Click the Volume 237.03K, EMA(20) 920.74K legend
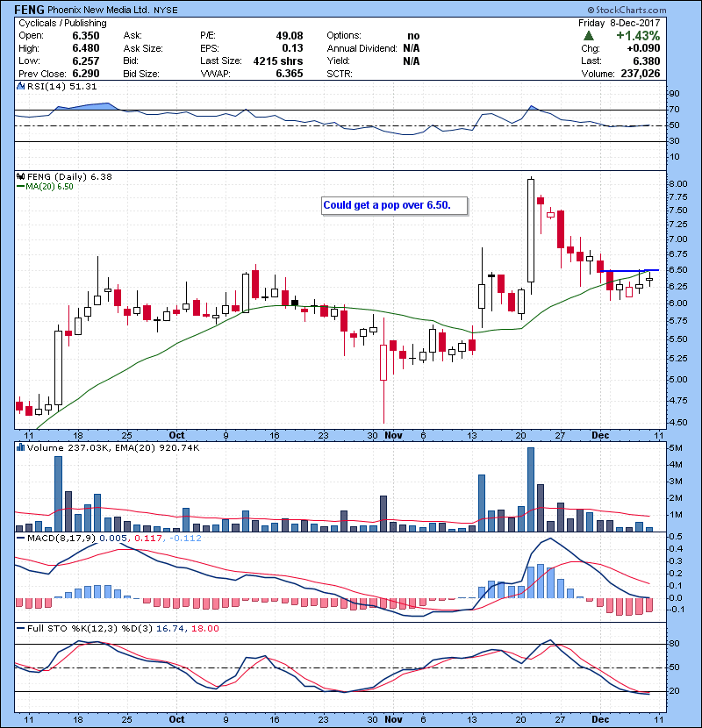Screen dimensions: 702x728 (x=113, y=447)
